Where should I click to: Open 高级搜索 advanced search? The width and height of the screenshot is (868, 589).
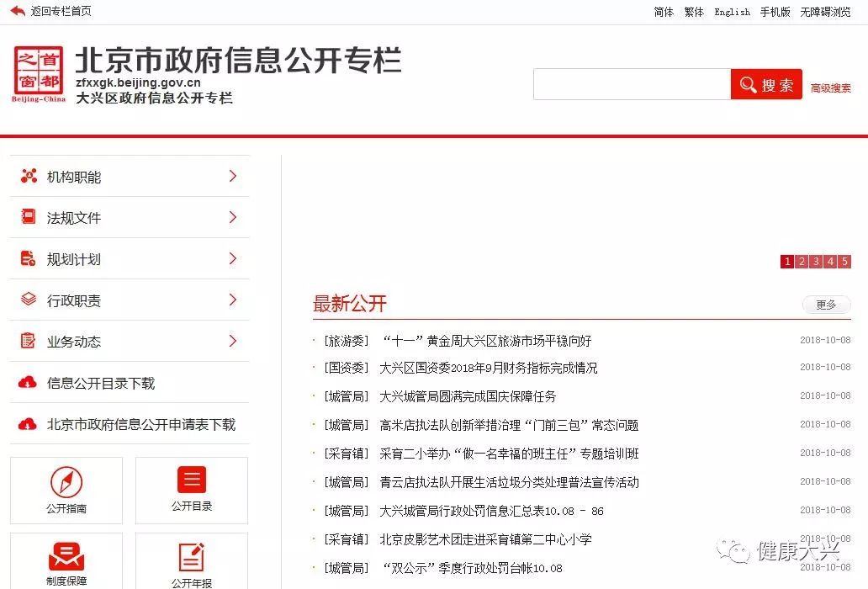coord(830,88)
